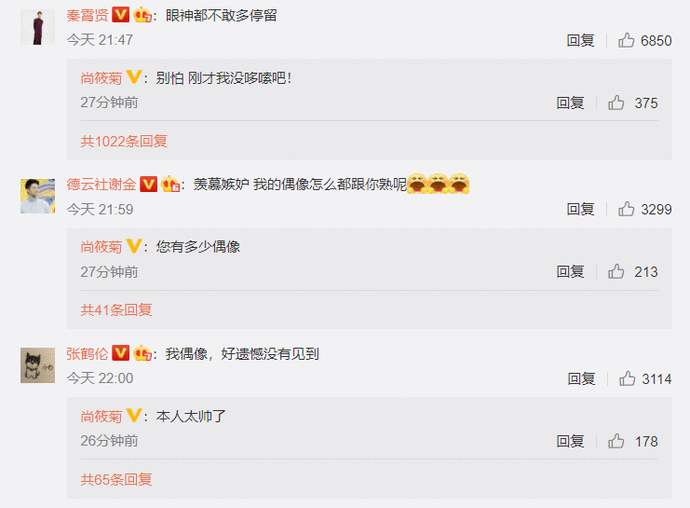Reply to 秦霄贤's comment
This screenshot has width=690, height=508.
tap(580, 40)
